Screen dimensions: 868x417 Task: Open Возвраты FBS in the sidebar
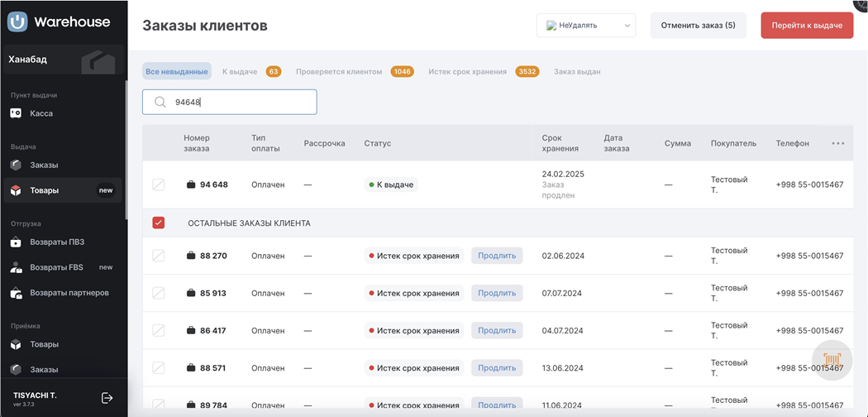[x=57, y=267]
